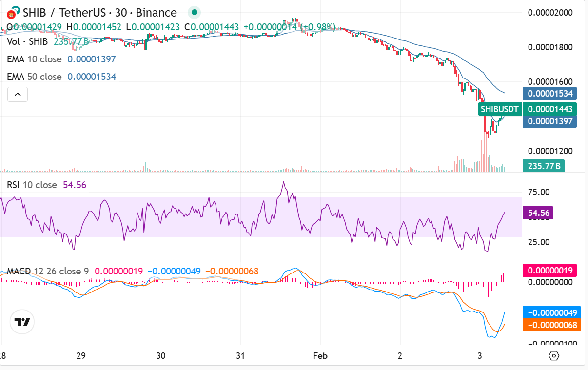Image resolution: width=588 pixels, height=370 pixels.
Task: Click the 0.00000019 MACD histogram label
Action: pos(549,271)
